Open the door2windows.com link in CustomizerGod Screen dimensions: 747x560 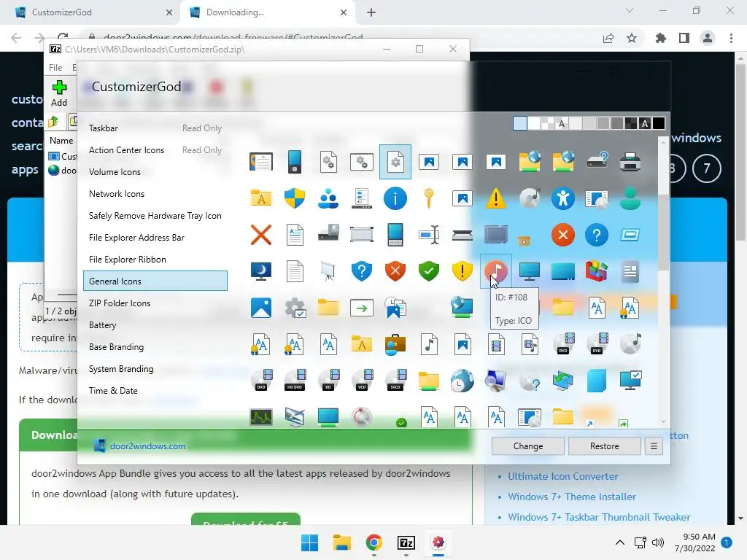[147, 446]
